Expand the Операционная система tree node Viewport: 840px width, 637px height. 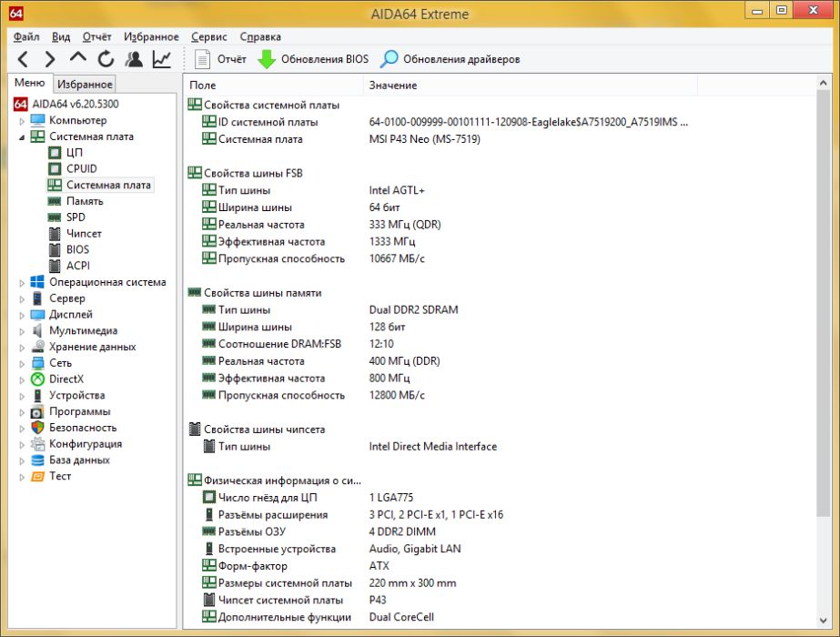(x=22, y=283)
